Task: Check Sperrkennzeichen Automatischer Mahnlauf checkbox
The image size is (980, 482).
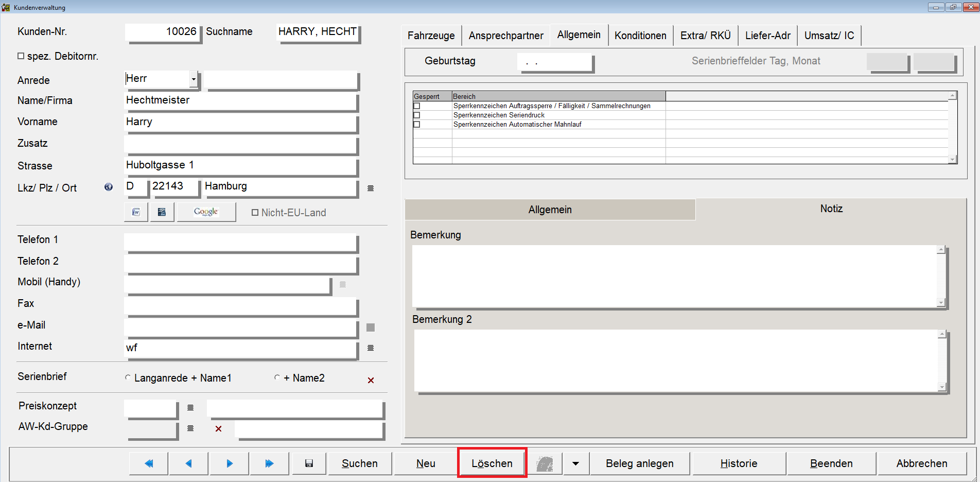Action: [417, 125]
